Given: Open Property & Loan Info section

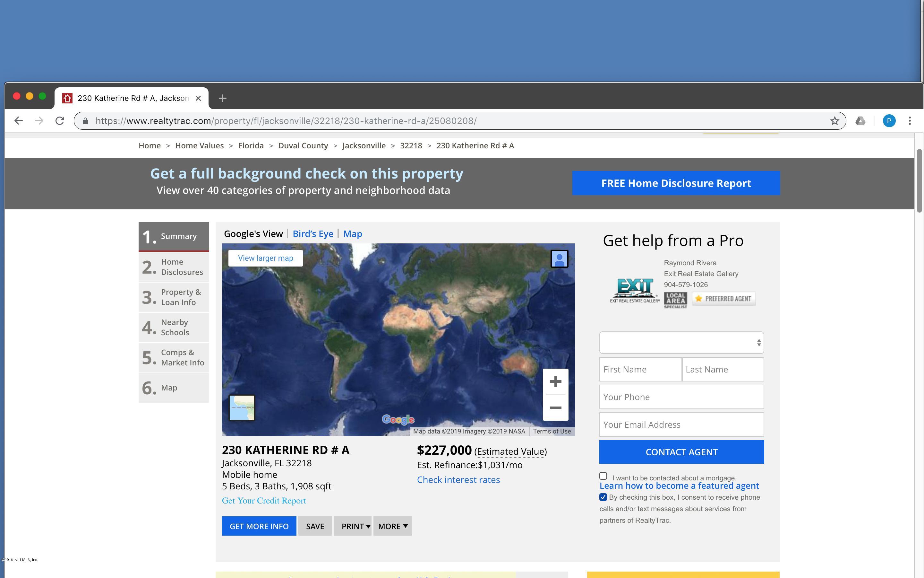Looking at the screenshot, I should [174, 297].
